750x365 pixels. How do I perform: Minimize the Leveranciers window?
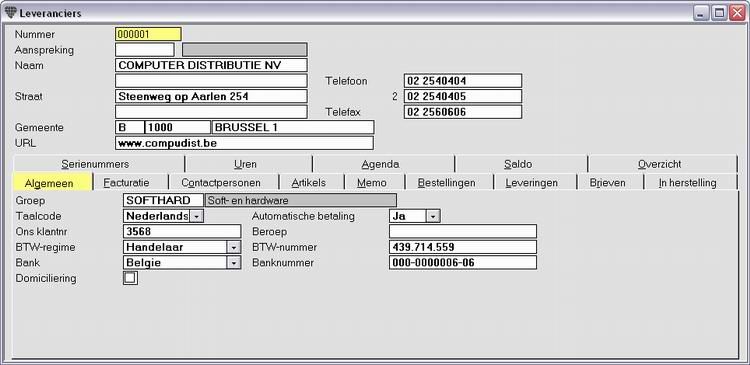click(x=701, y=13)
